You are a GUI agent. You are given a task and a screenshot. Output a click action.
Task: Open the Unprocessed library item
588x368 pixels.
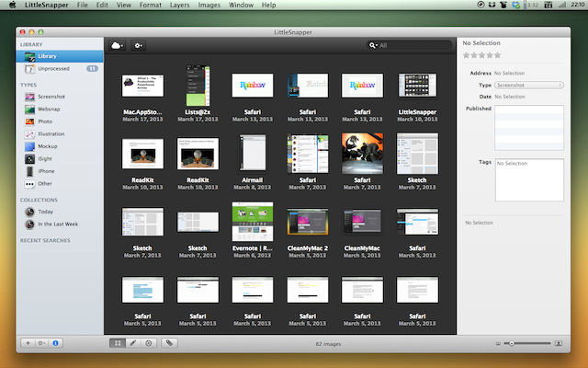click(53, 69)
